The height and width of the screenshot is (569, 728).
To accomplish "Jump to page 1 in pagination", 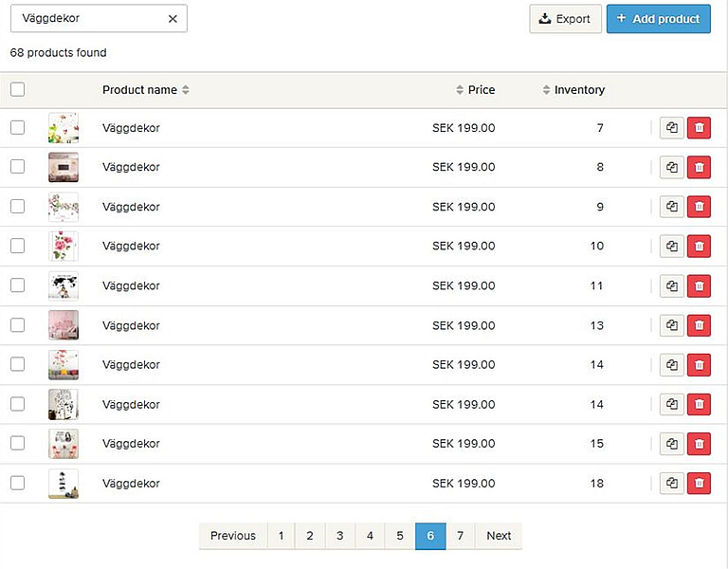I will tap(281, 536).
